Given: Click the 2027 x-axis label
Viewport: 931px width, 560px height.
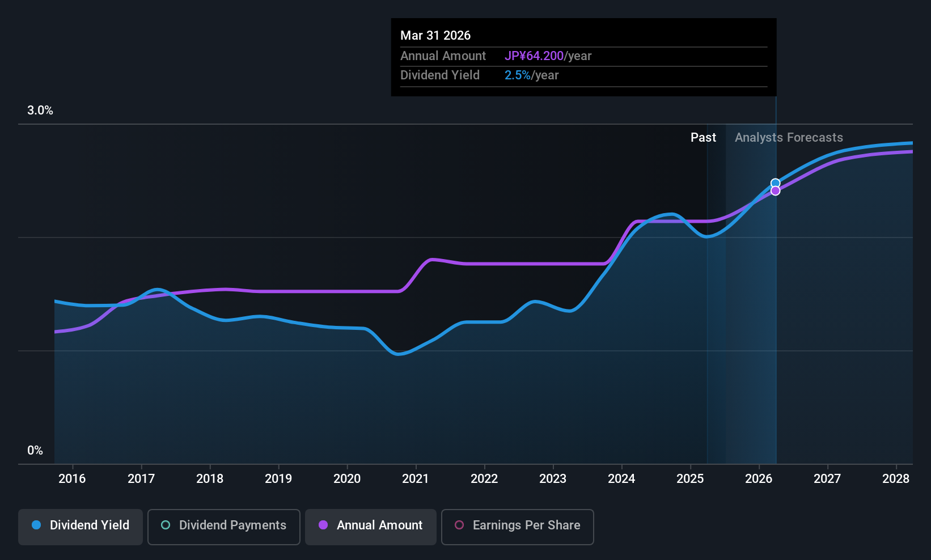Looking at the screenshot, I should tap(827, 479).
